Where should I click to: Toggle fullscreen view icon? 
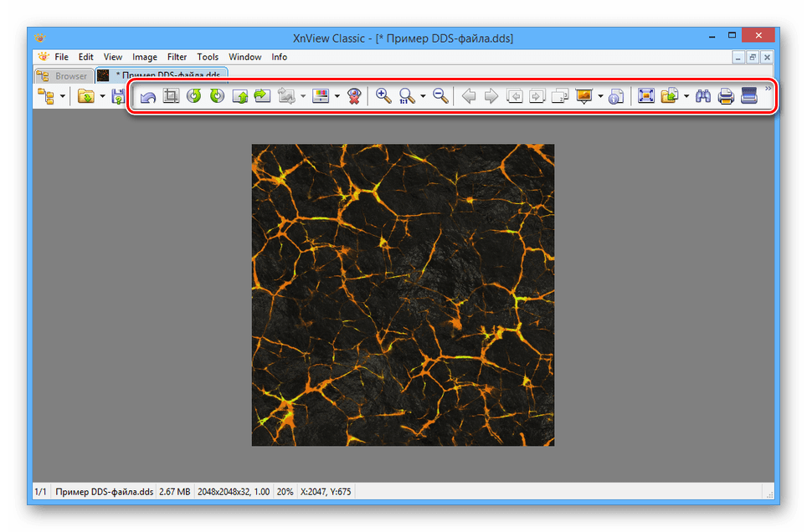tap(645, 96)
